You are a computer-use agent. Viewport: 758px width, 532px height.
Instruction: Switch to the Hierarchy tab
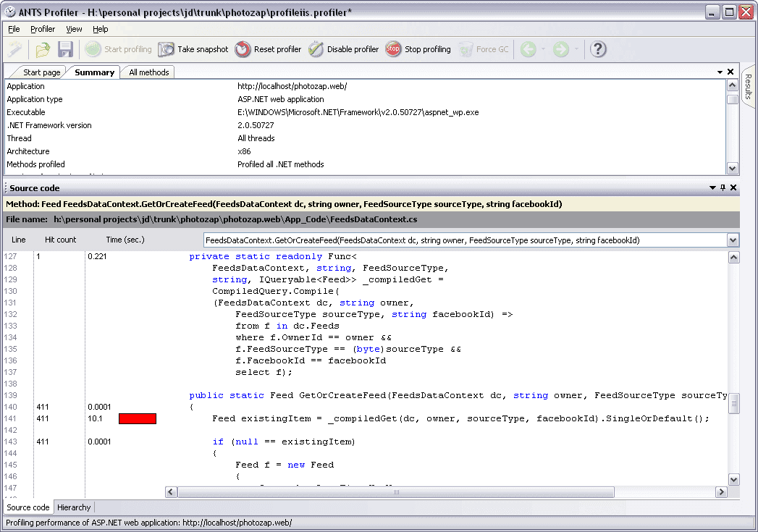pos(74,507)
